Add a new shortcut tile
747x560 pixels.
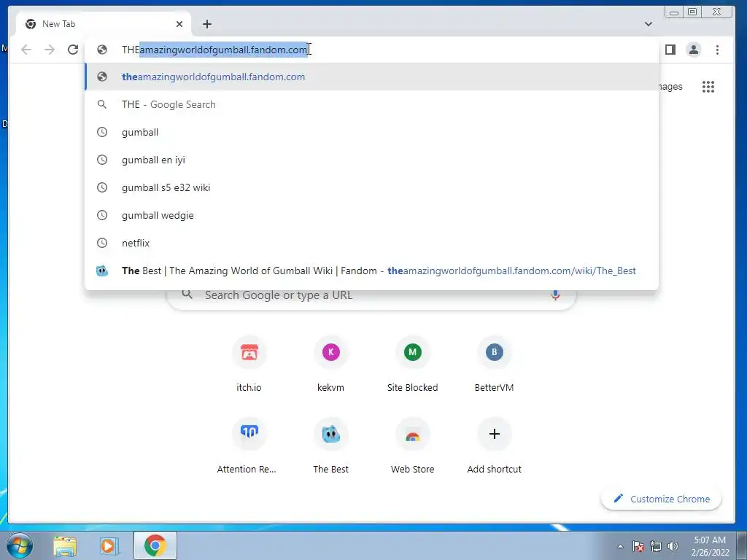pos(494,447)
